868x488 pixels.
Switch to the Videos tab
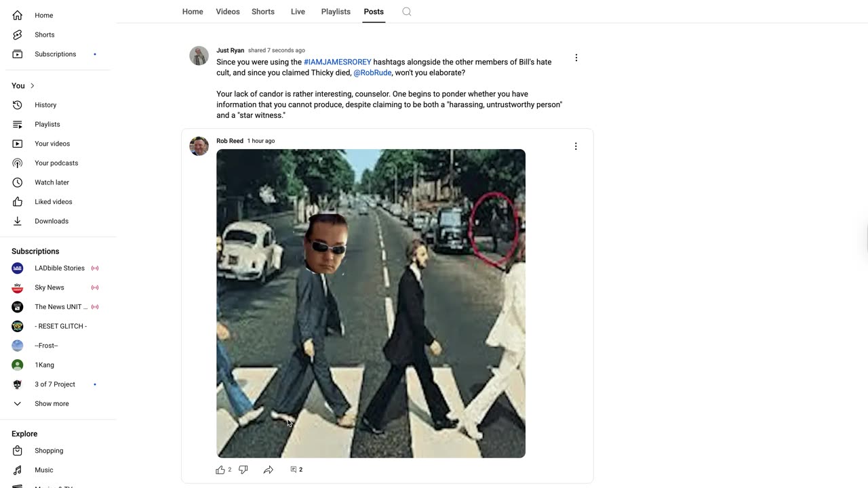(x=228, y=12)
